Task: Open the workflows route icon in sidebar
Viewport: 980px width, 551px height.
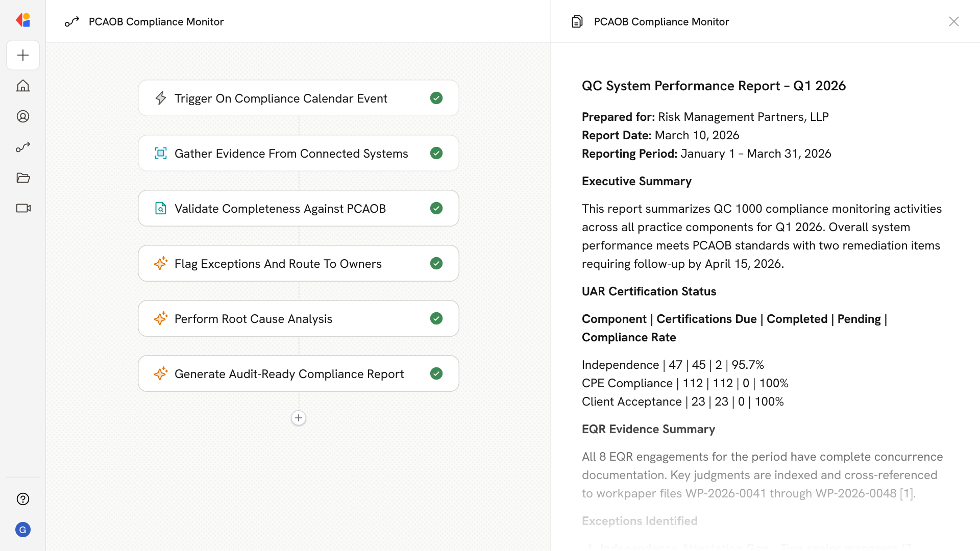Action: point(23,147)
